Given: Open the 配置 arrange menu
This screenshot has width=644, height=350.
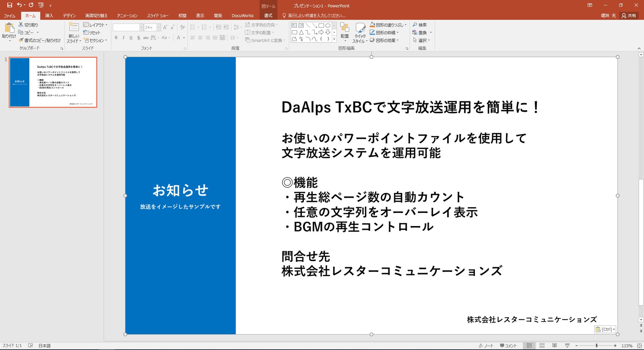Looking at the screenshot, I should [x=344, y=32].
